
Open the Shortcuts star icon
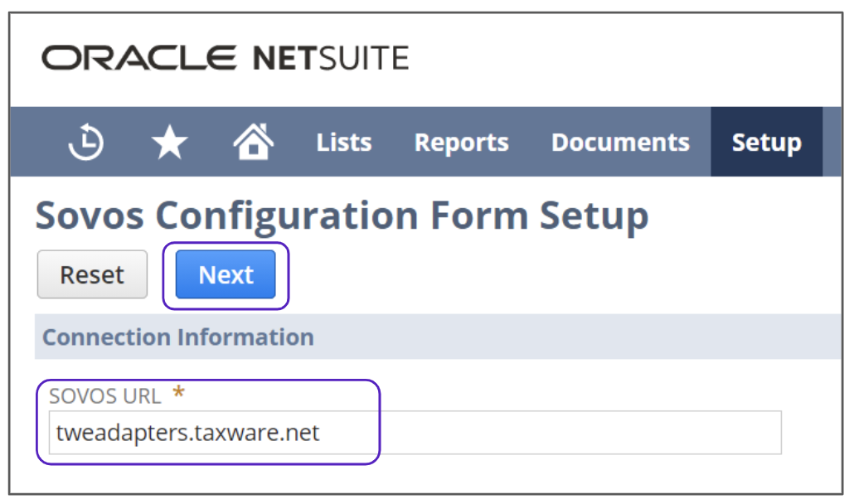[170, 143]
